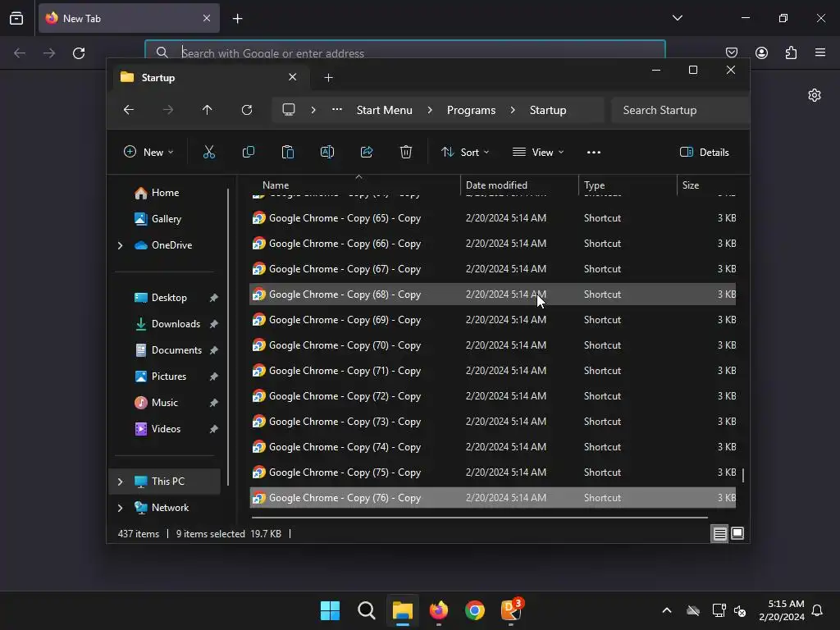
Task: Click the horizontal scrollbar below file list
Action: click(x=479, y=518)
